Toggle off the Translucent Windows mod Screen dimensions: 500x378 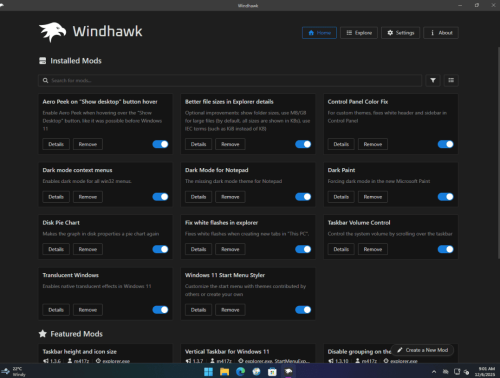click(x=160, y=310)
